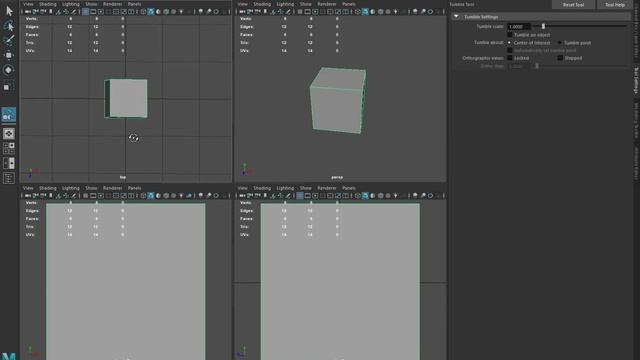This screenshot has height=360, width=640.
Task: Open Renderer menu in perspective viewport
Action: [327, 4]
